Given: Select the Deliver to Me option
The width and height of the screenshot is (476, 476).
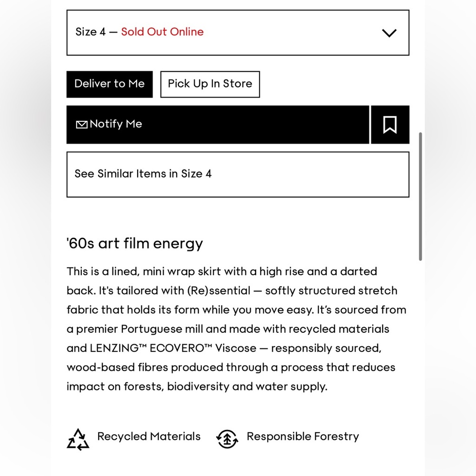Looking at the screenshot, I should coord(109,84).
